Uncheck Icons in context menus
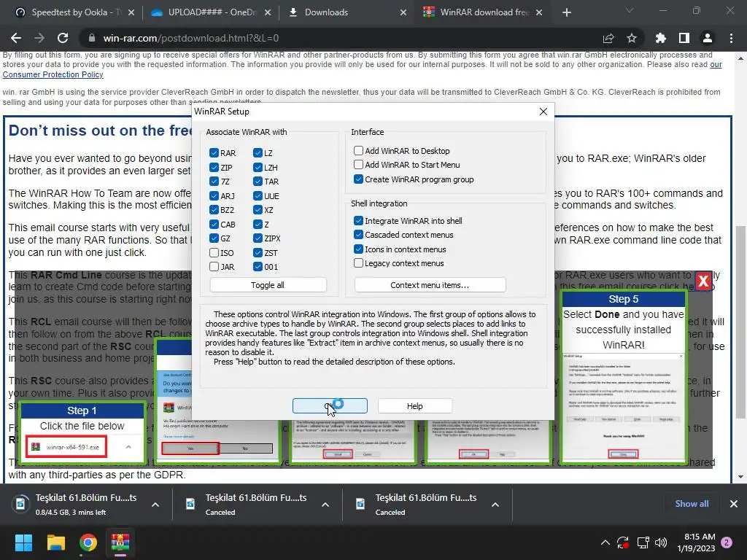747x560 pixels. pos(358,249)
